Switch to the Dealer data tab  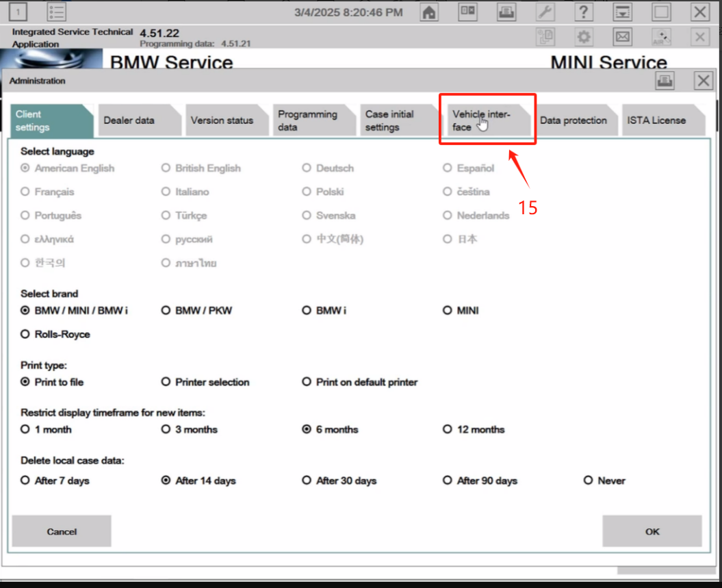131,120
